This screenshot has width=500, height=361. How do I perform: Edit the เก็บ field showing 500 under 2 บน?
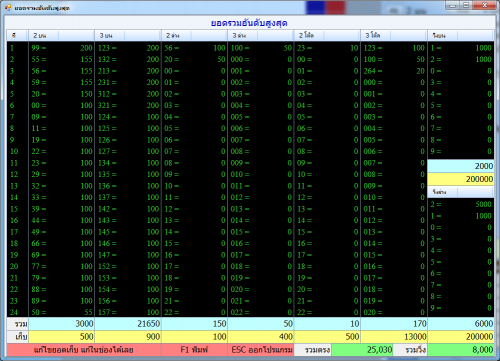tap(62, 337)
